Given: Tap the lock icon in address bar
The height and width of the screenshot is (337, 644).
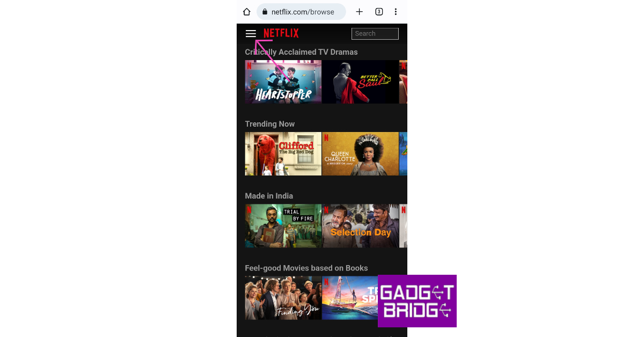Looking at the screenshot, I should tap(265, 12).
